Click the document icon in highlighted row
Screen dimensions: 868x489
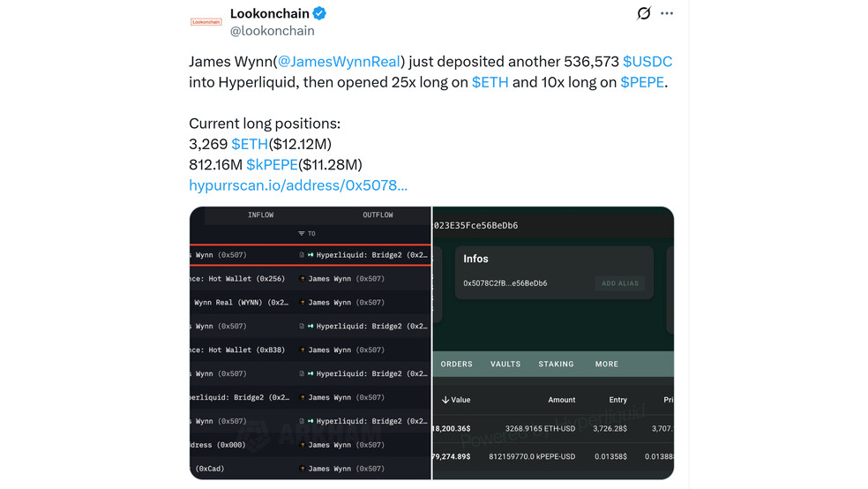click(302, 255)
